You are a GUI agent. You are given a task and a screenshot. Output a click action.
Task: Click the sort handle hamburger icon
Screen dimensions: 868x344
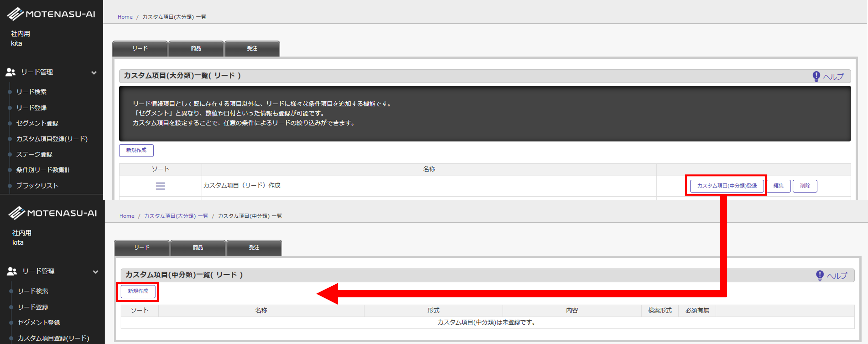(x=160, y=186)
